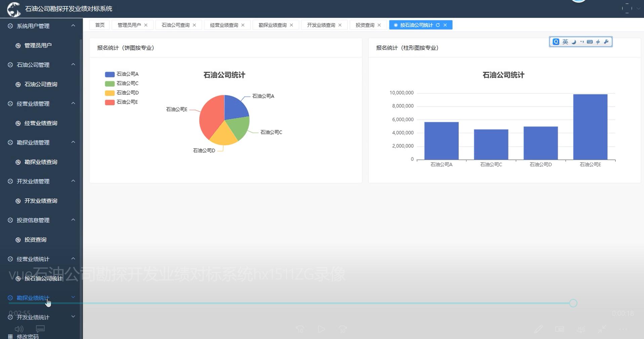Click the input method Q logo icon

point(556,42)
